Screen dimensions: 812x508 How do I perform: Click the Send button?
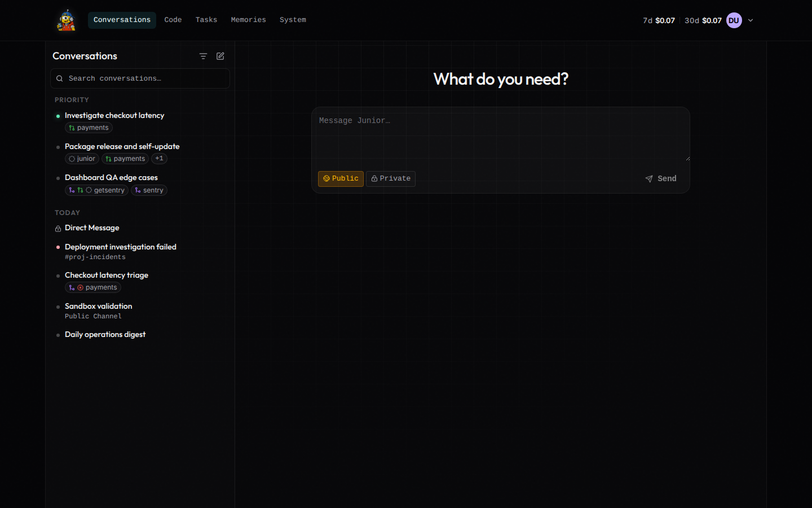tap(661, 178)
